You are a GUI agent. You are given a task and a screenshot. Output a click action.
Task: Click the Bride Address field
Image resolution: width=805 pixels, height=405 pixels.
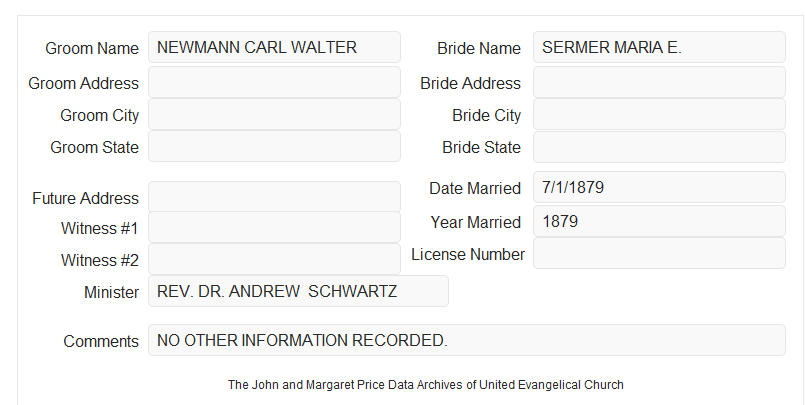pyautogui.click(x=659, y=82)
